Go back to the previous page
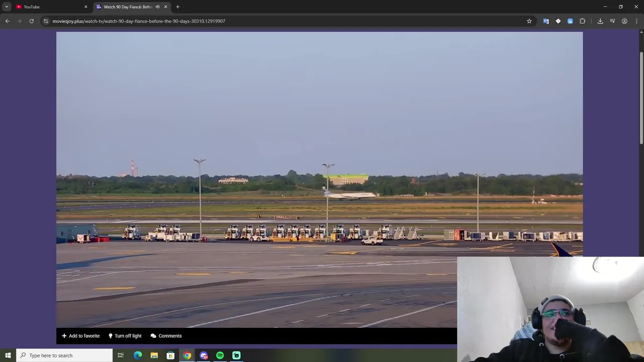 pyautogui.click(x=7, y=21)
